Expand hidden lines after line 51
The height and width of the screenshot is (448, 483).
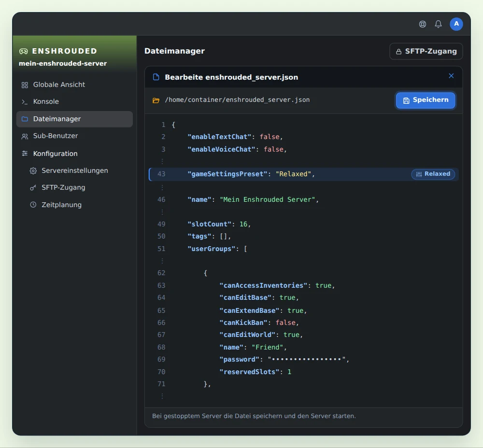(x=162, y=261)
